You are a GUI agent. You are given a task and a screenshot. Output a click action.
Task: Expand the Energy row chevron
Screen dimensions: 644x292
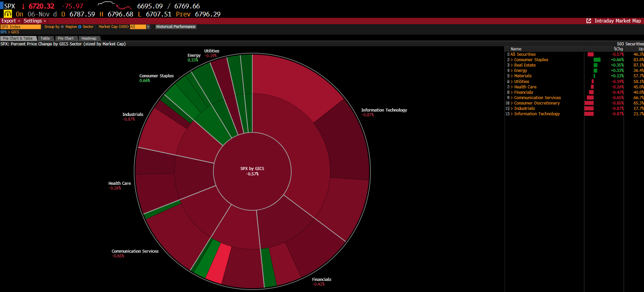(512, 71)
